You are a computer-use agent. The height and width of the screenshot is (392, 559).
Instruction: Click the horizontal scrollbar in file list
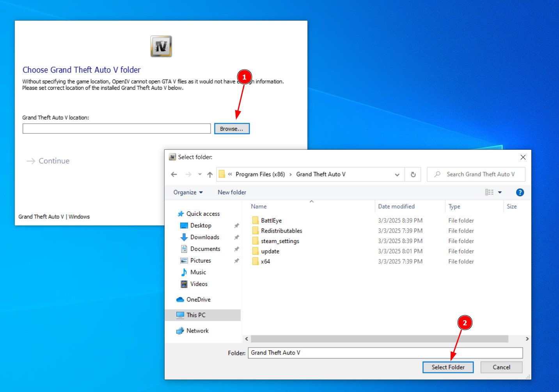point(379,339)
